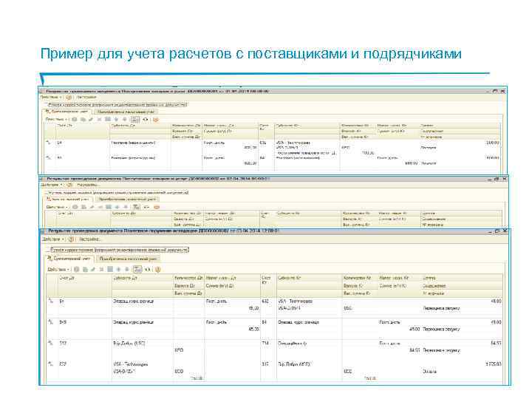The width and height of the screenshot is (532, 399).
Task: Add entry icon in topmost goods receipt window toolbar
Action: pyautogui.click(x=75, y=120)
